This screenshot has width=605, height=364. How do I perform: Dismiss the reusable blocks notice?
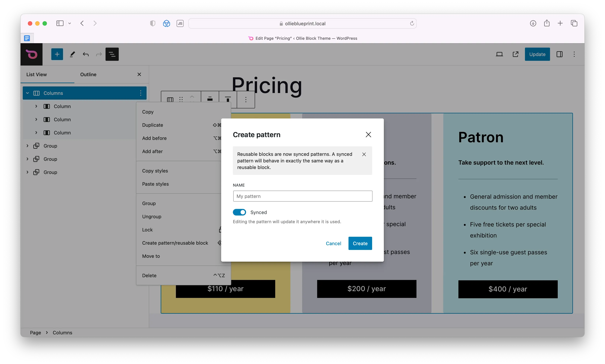[364, 154]
